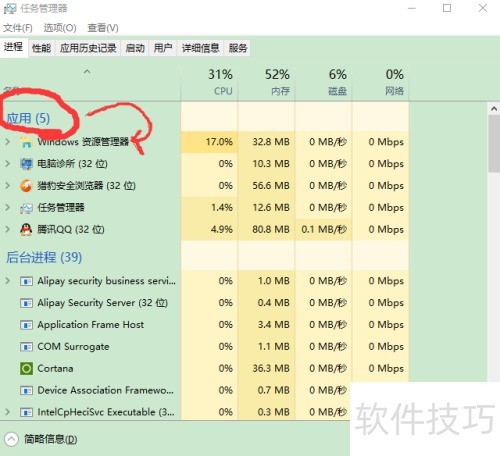Switch to the 启动 tab
500x456 pixels.
pyautogui.click(x=135, y=48)
